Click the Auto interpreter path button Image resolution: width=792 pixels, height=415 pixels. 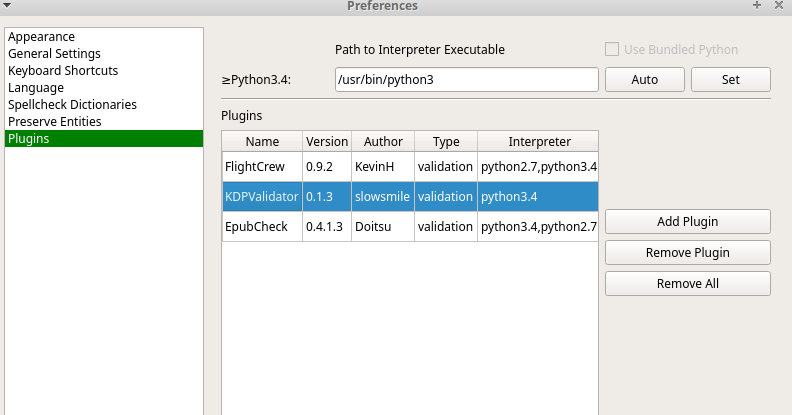tap(644, 80)
